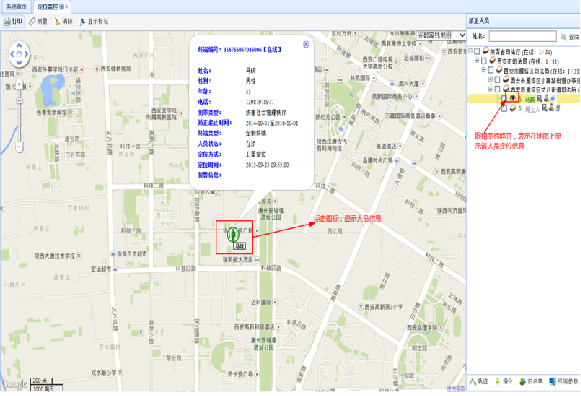Click the green track icon at bottom right
The width and height of the screenshot is (581, 396).
coord(473,381)
